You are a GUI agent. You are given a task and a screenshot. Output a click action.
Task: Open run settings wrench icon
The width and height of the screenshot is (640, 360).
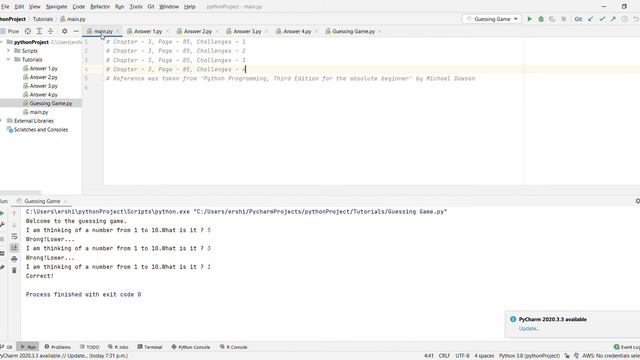pyautogui.click(x=2, y=224)
